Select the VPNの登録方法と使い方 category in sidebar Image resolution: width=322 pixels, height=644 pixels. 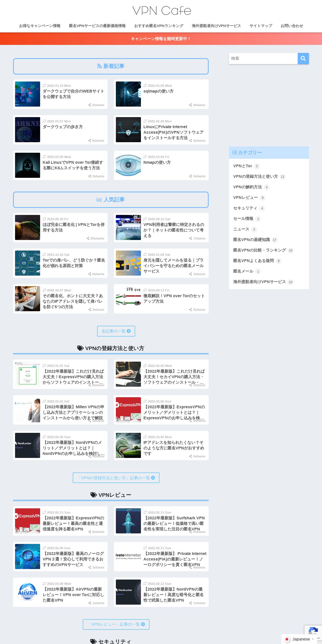(x=256, y=177)
